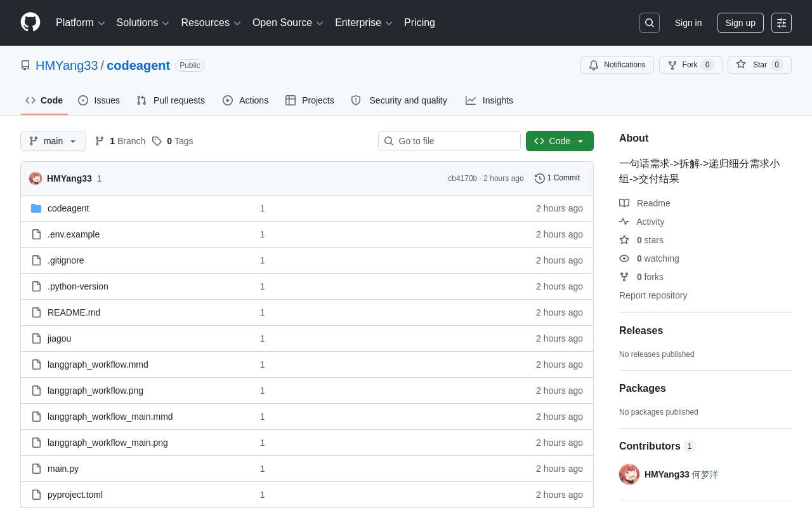Click the contributor avatar for HMYang33

pyautogui.click(x=629, y=474)
